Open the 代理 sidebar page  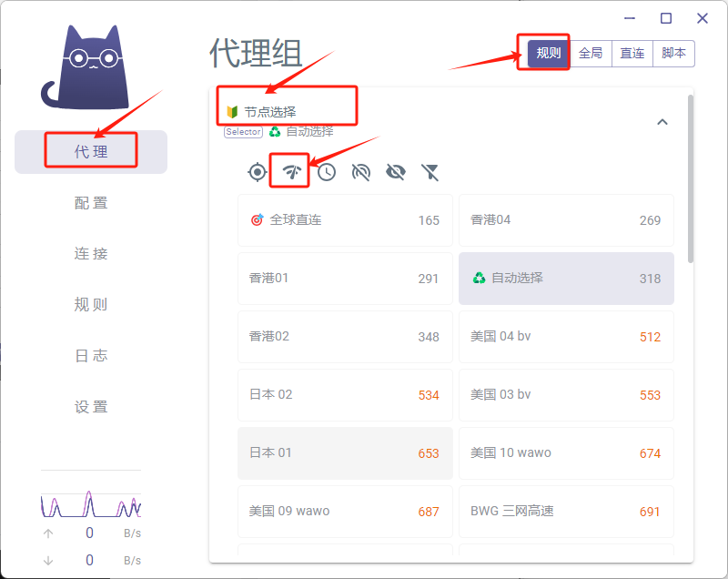coord(91,152)
